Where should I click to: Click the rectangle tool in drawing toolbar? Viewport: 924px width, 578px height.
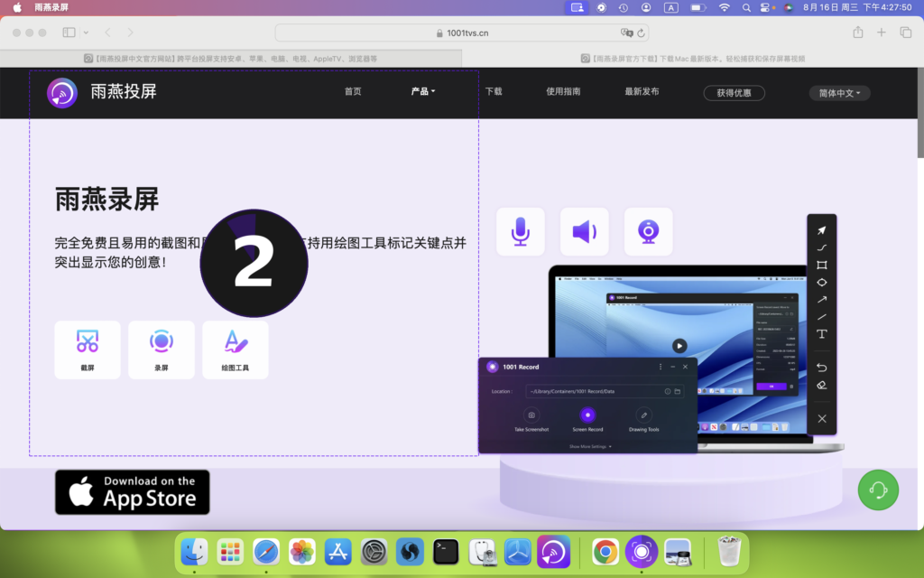pyautogui.click(x=822, y=265)
